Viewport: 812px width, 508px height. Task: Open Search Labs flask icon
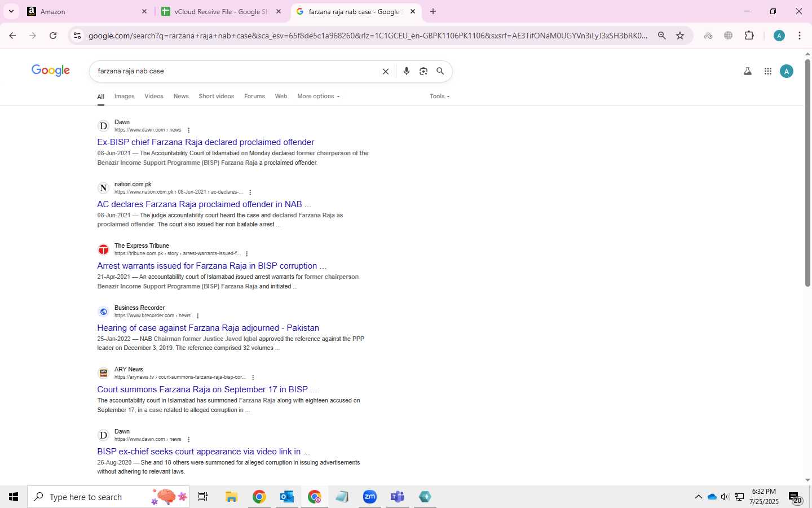click(748, 71)
